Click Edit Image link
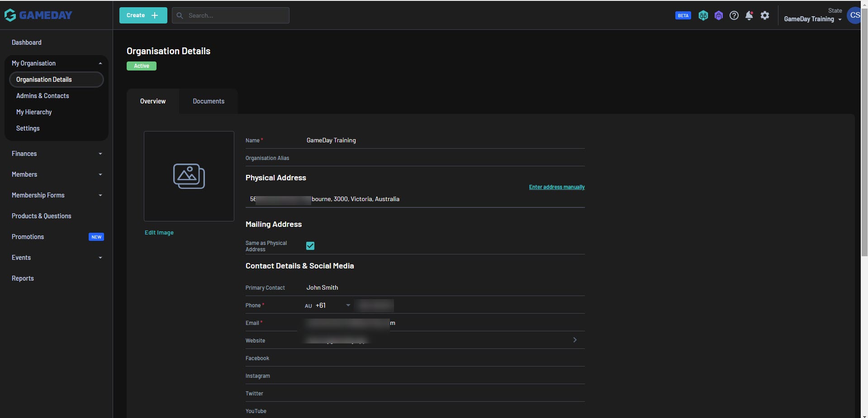This screenshot has height=418, width=868. point(159,233)
